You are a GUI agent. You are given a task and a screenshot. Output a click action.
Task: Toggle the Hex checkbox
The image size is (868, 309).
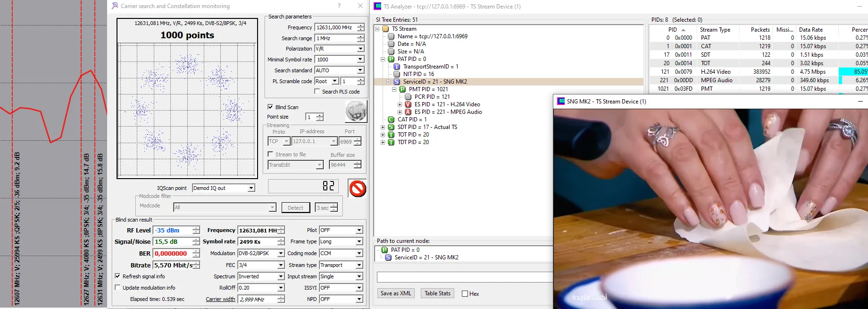(x=465, y=294)
